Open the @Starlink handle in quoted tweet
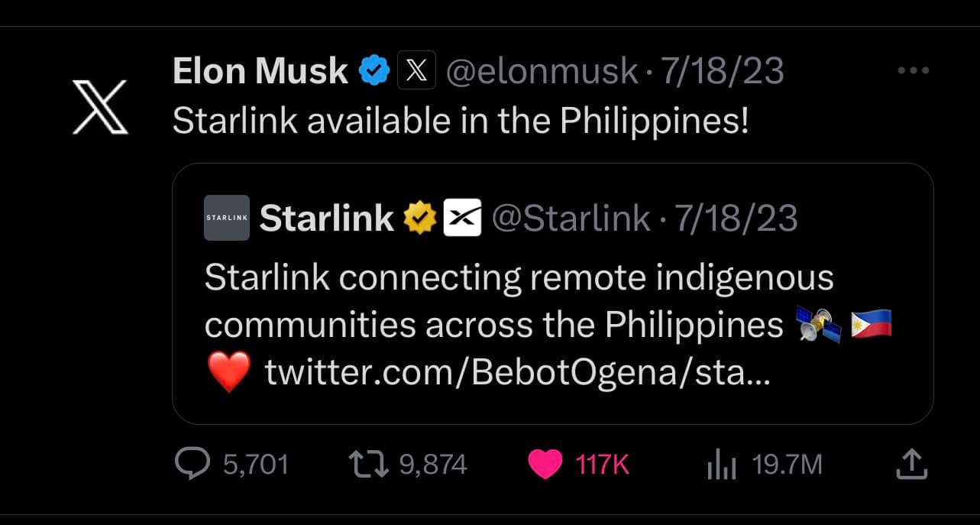The image size is (980, 525). [x=571, y=219]
